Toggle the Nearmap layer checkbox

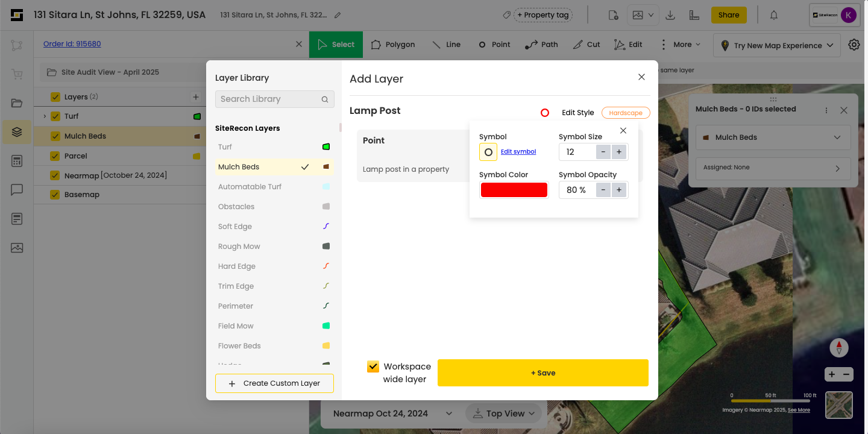[x=55, y=175]
